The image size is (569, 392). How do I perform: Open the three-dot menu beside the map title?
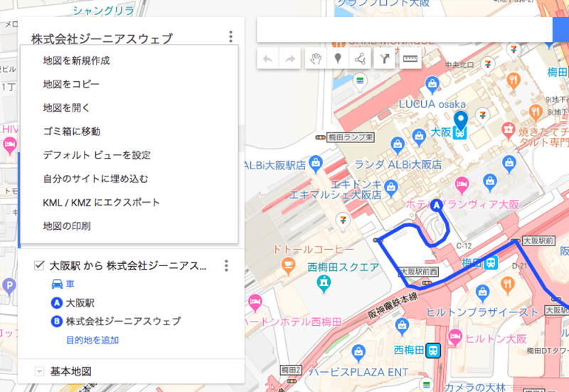pos(230,37)
